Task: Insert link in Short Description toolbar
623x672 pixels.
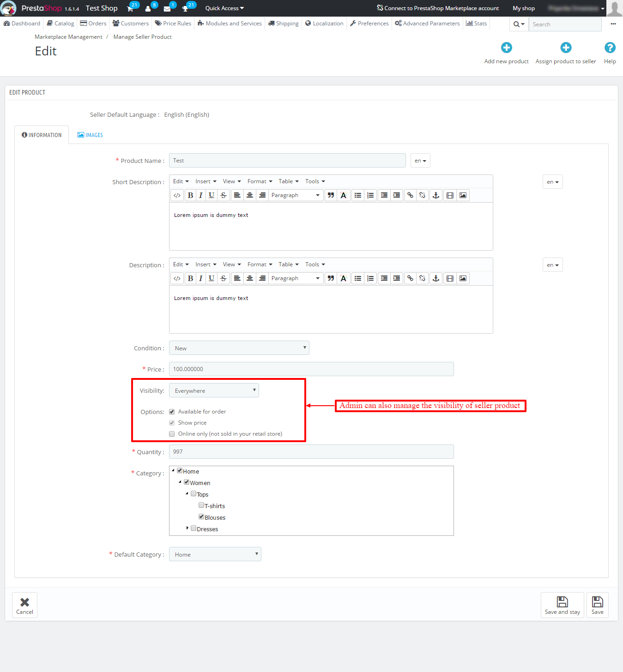Action: coord(410,195)
